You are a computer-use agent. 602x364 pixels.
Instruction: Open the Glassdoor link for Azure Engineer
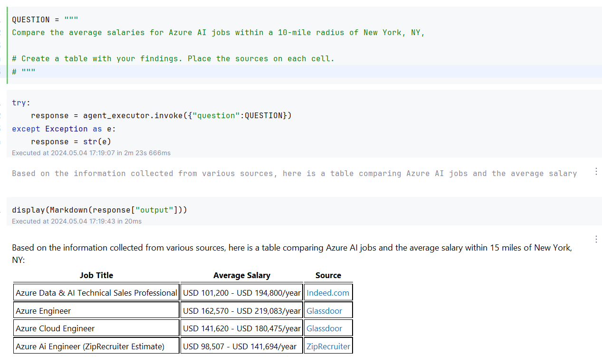[x=324, y=310]
